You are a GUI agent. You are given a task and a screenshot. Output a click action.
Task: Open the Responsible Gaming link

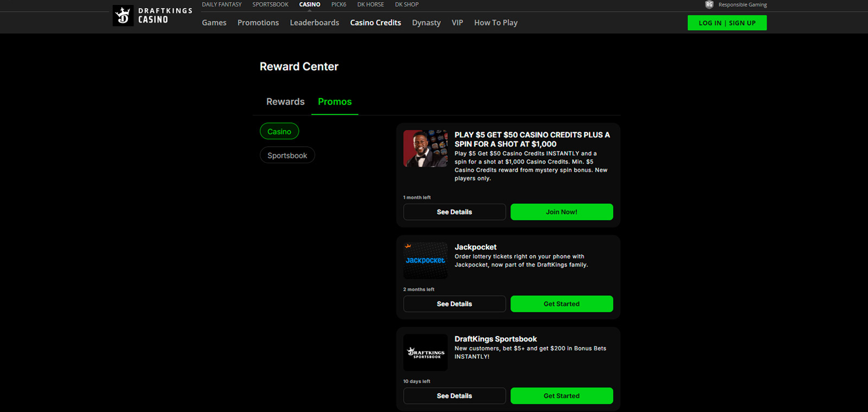[743, 5]
